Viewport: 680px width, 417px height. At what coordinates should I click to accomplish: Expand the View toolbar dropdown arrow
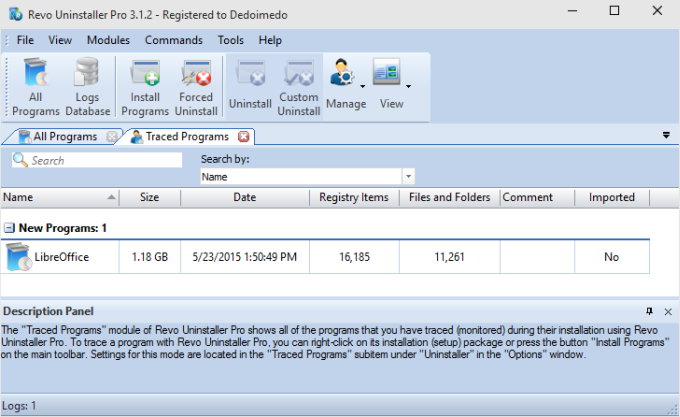[x=408, y=86]
